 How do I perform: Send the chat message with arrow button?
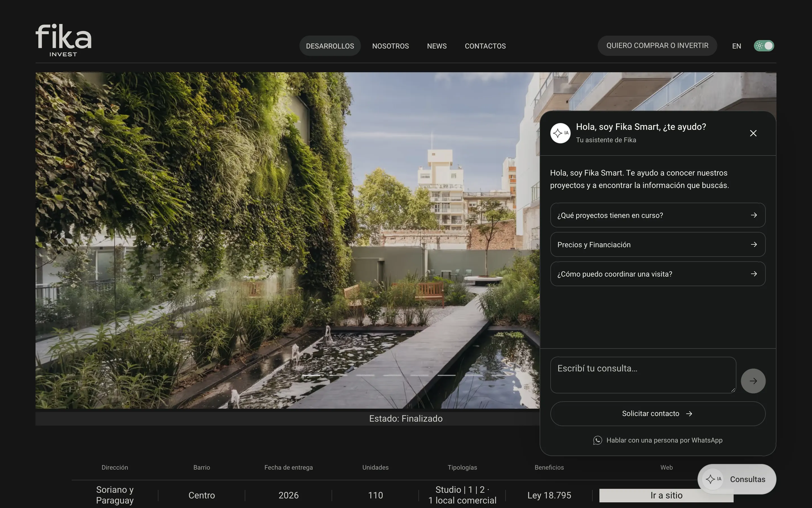[x=753, y=381]
